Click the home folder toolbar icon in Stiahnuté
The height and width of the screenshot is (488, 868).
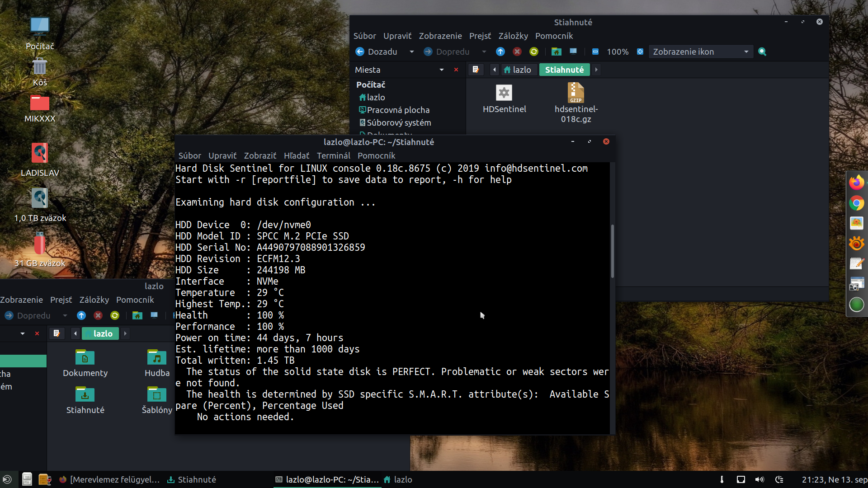coord(557,52)
